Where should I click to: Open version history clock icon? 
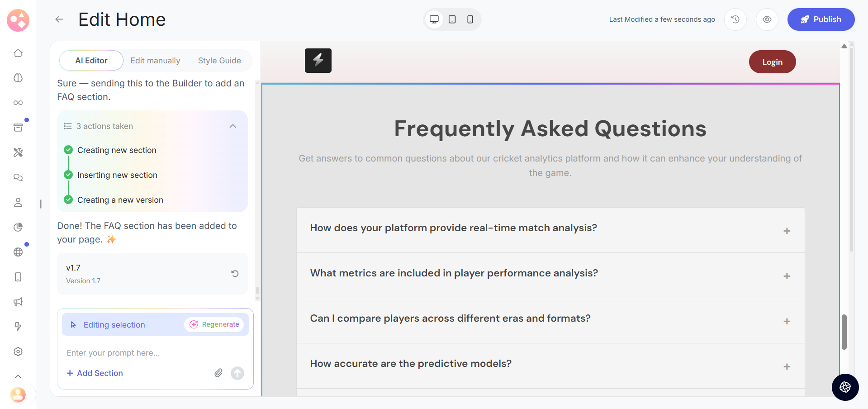[735, 19]
